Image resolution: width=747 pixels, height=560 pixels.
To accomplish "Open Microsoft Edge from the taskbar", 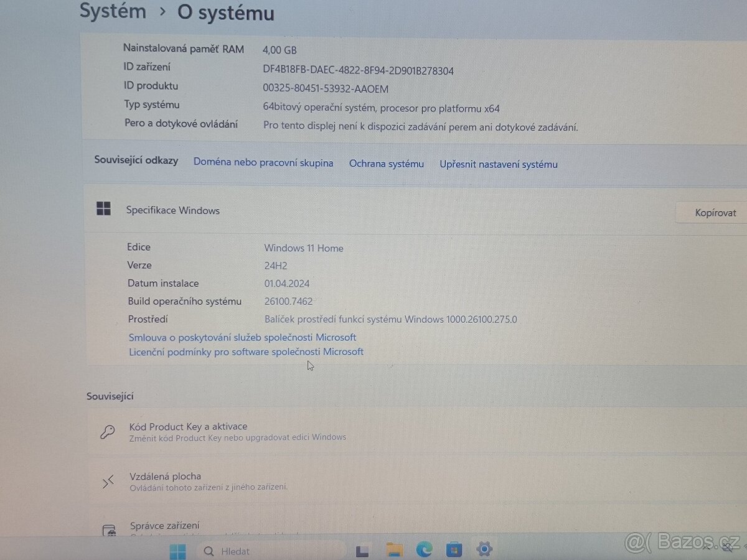I will [424, 550].
